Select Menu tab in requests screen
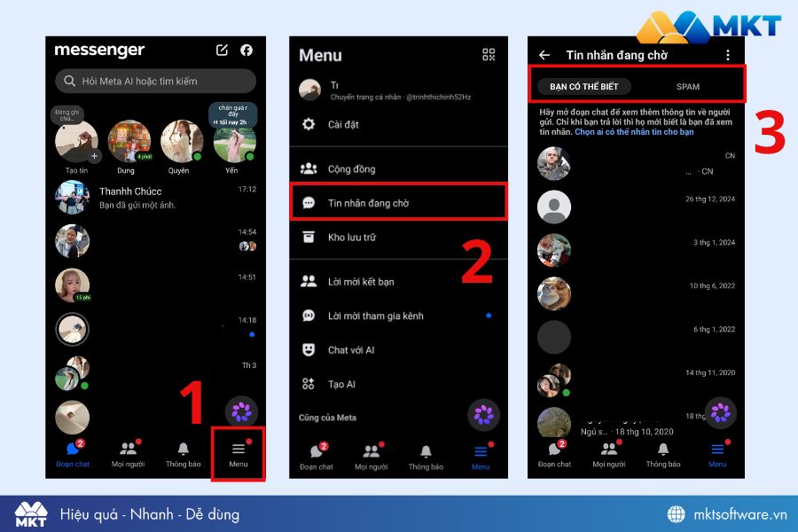 pos(717,454)
